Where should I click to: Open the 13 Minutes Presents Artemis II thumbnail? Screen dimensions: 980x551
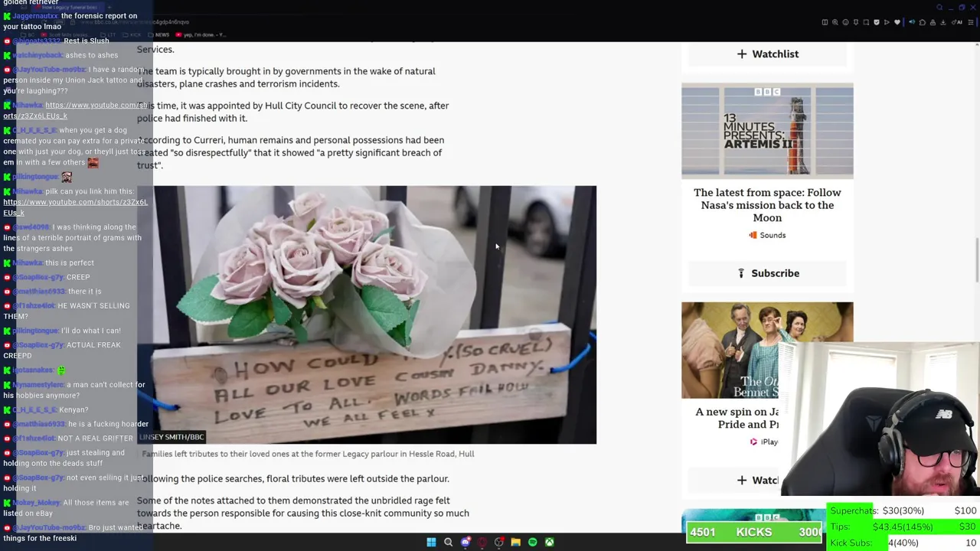(767, 131)
